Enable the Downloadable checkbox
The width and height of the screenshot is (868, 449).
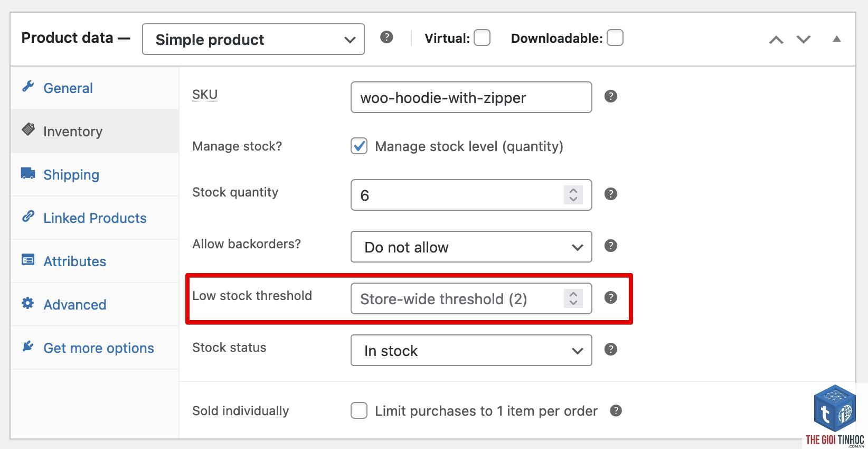click(x=615, y=38)
